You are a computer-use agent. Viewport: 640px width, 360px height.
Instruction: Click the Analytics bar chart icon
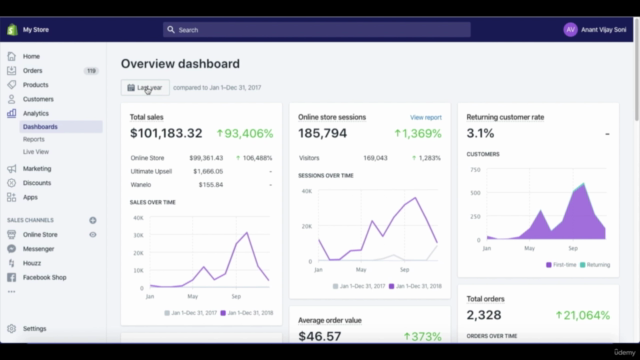[11, 113]
